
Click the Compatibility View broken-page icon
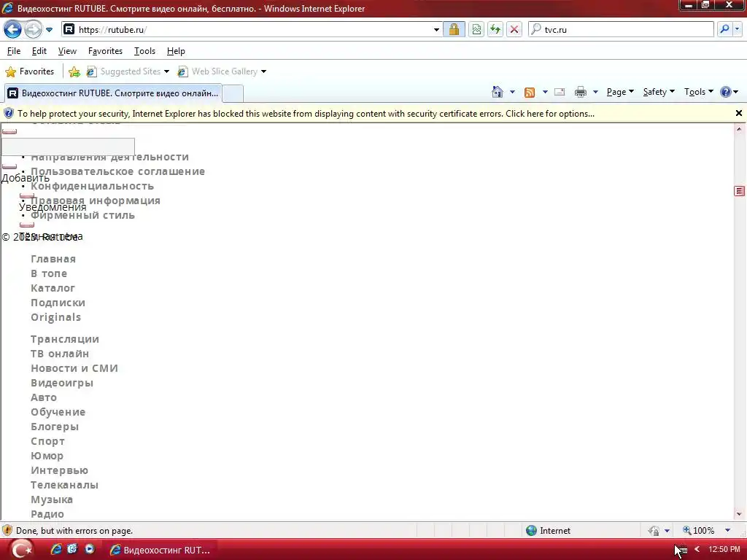click(x=476, y=29)
